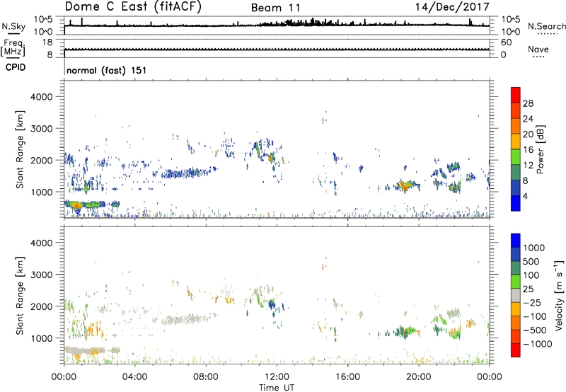The width and height of the screenshot is (566, 392).
Task: Click the '4' label on power colorbar
Action: click(x=525, y=196)
